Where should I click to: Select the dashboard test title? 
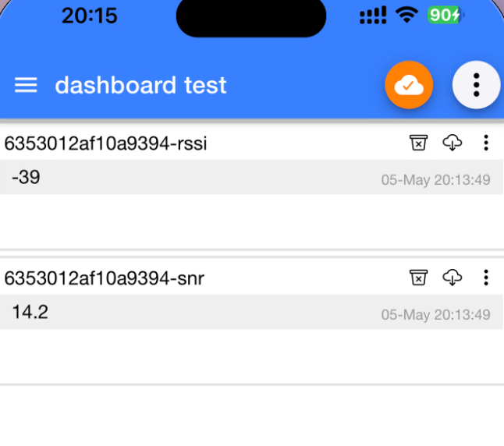pyautogui.click(x=140, y=86)
